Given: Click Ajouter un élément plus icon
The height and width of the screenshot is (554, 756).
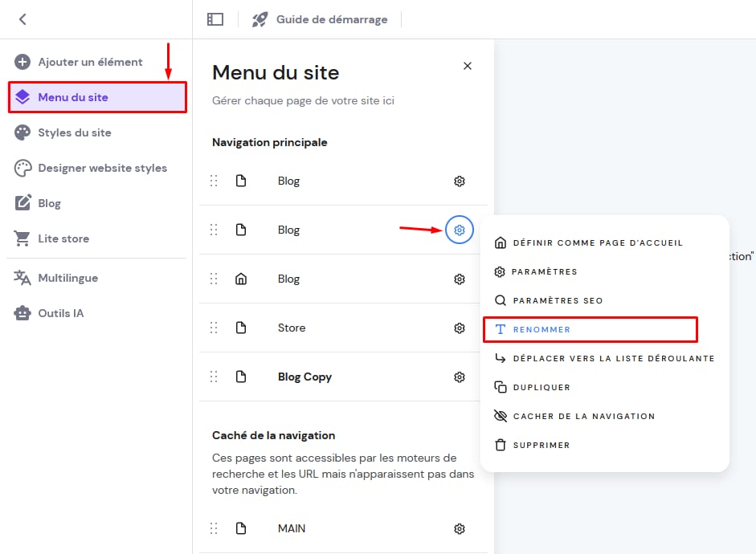Looking at the screenshot, I should click(23, 62).
